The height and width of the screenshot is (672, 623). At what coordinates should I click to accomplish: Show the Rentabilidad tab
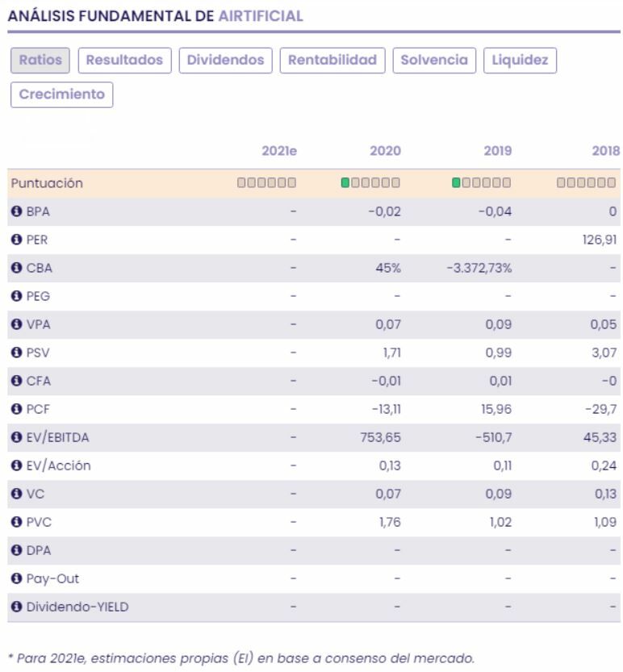pyautogui.click(x=332, y=61)
